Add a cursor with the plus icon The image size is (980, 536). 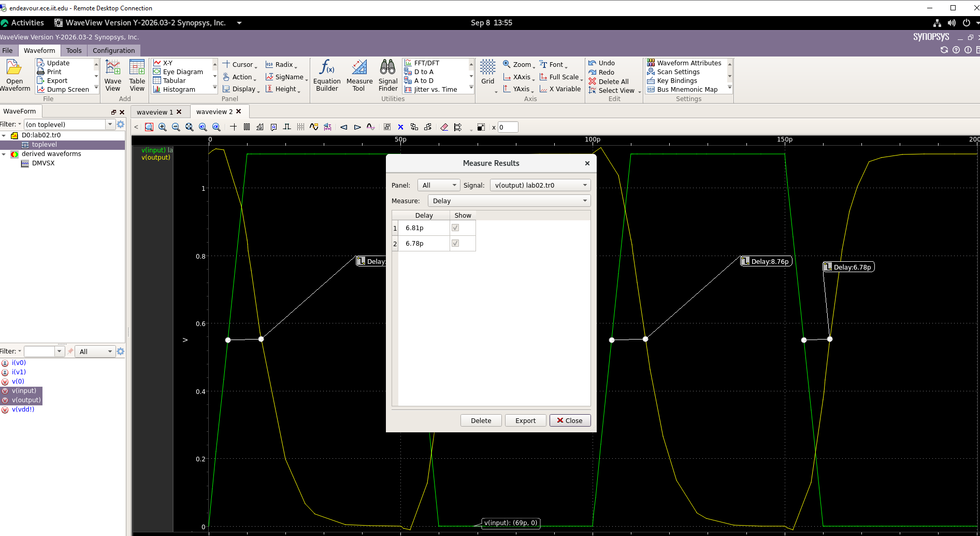[x=234, y=127]
